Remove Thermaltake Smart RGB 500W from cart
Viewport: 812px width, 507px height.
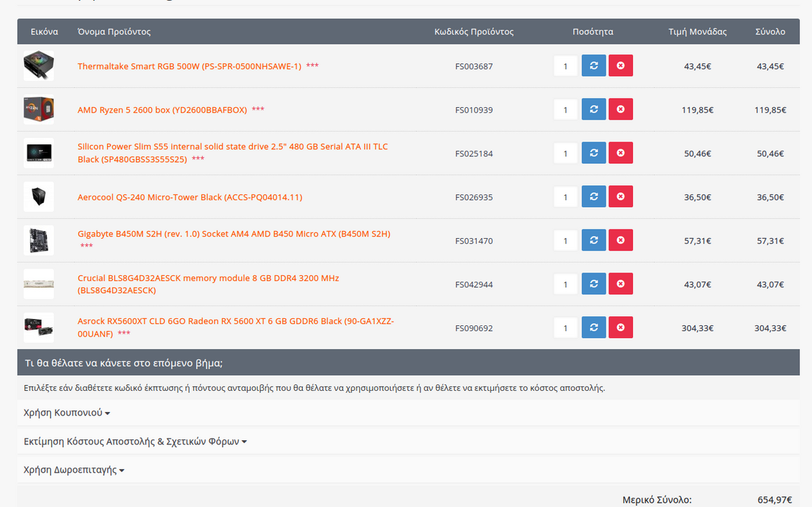tap(620, 65)
